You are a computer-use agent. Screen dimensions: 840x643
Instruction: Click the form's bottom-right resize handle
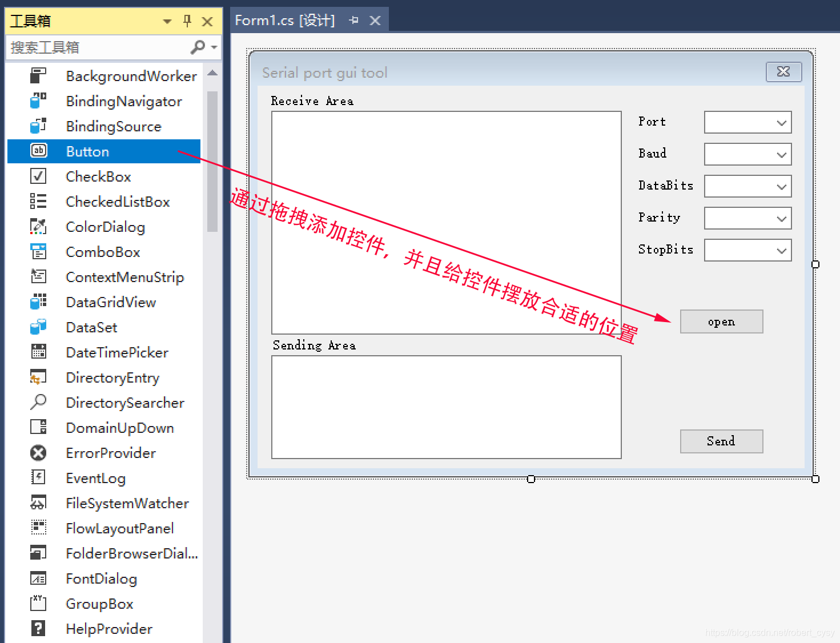[x=815, y=479]
